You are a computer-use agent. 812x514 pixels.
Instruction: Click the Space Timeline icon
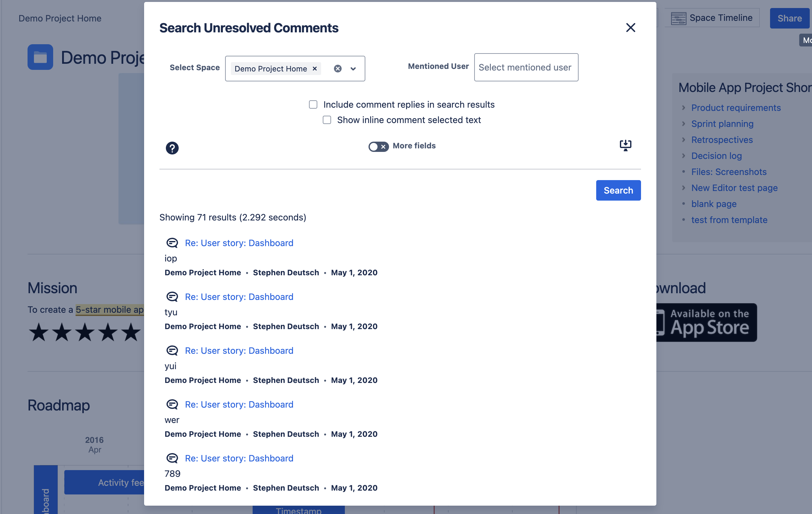[x=678, y=18]
